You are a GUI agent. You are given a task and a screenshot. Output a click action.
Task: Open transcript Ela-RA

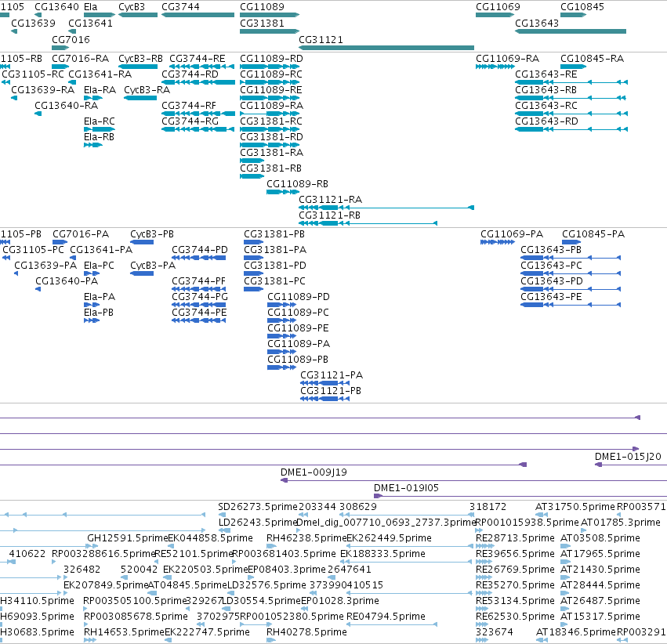click(x=100, y=90)
